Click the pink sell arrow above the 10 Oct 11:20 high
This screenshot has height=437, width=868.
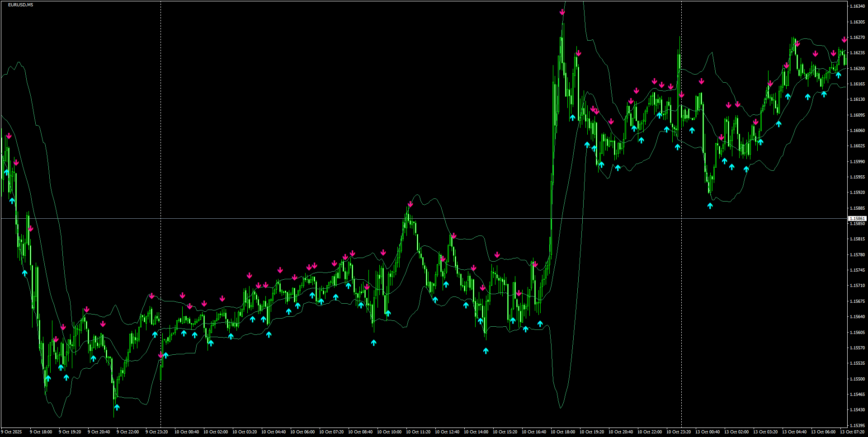[410, 204]
